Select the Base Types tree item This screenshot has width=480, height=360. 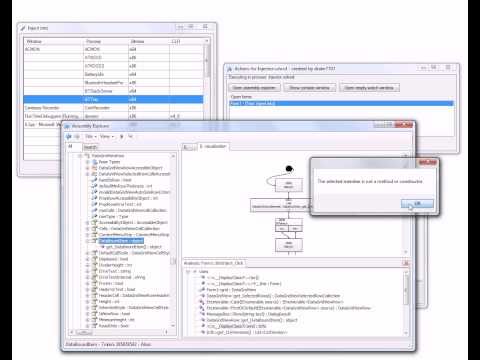pos(109,162)
